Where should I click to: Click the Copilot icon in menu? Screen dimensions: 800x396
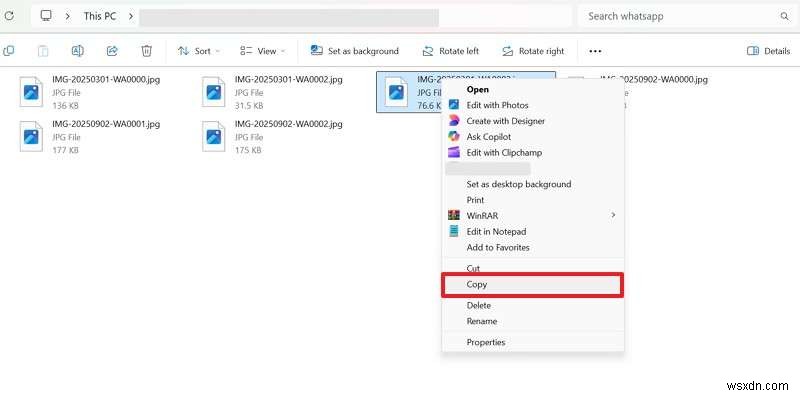click(x=454, y=137)
